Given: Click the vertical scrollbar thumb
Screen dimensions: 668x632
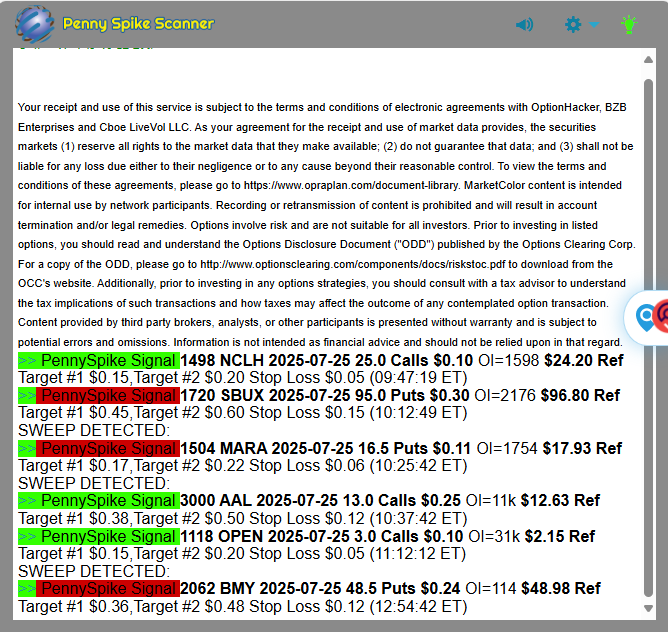Looking at the screenshot, I should [x=648, y=338].
